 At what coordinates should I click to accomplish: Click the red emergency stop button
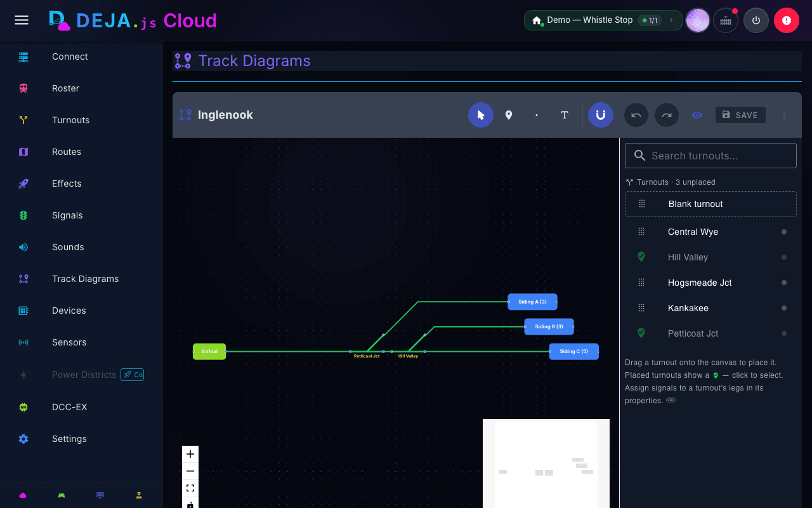point(787,20)
